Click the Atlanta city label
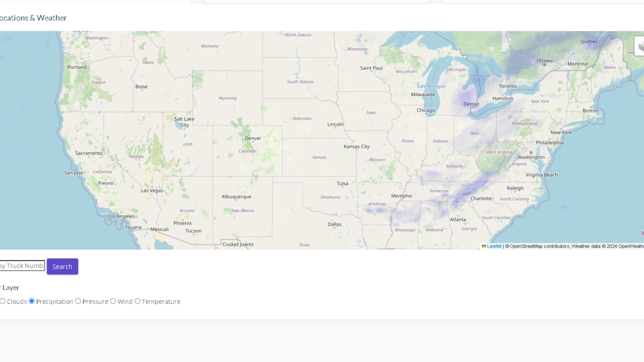The width and height of the screenshot is (644, 362). (458, 220)
